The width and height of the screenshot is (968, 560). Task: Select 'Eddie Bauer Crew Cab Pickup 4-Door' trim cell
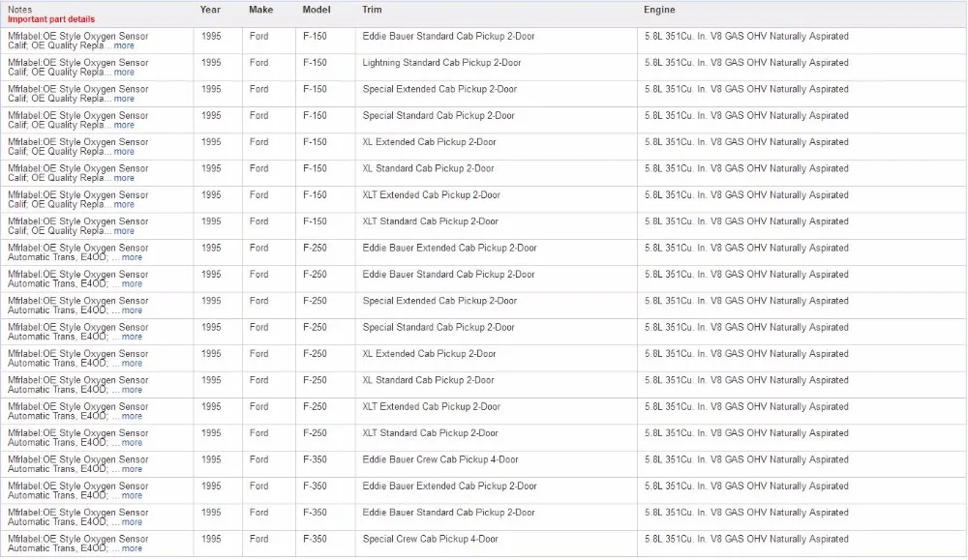440,460
